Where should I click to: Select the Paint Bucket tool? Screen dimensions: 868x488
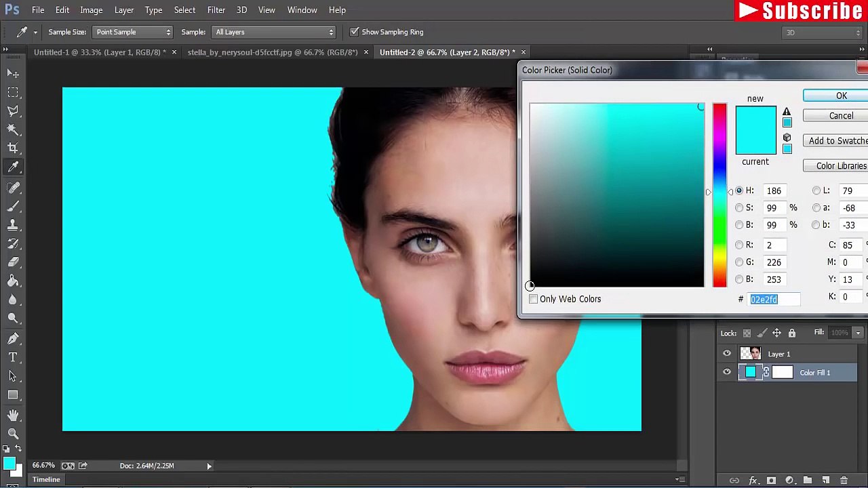[x=13, y=281]
